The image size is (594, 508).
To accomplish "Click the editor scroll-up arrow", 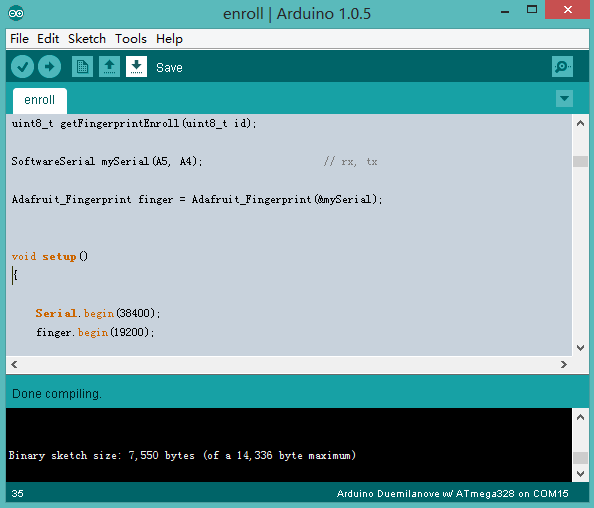I will pyautogui.click(x=580, y=123).
